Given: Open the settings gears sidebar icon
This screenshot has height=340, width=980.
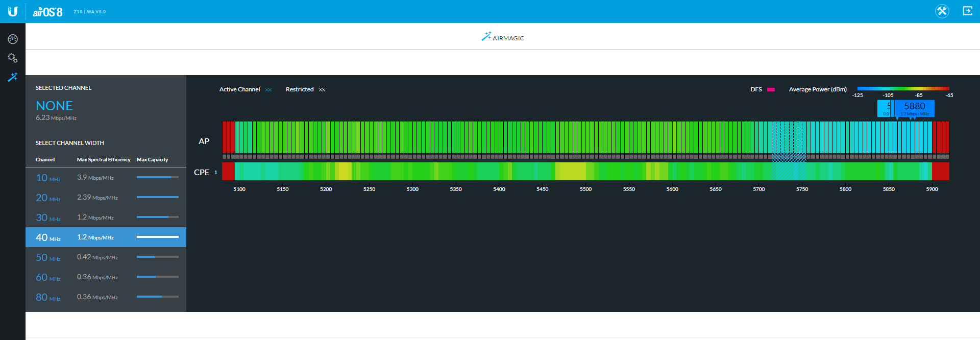Looking at the screenshot, I should (x=13, y=58).
